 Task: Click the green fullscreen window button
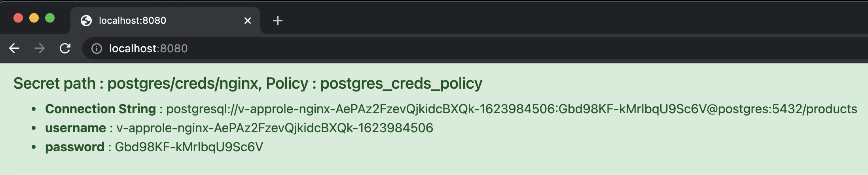pos(50,18)
